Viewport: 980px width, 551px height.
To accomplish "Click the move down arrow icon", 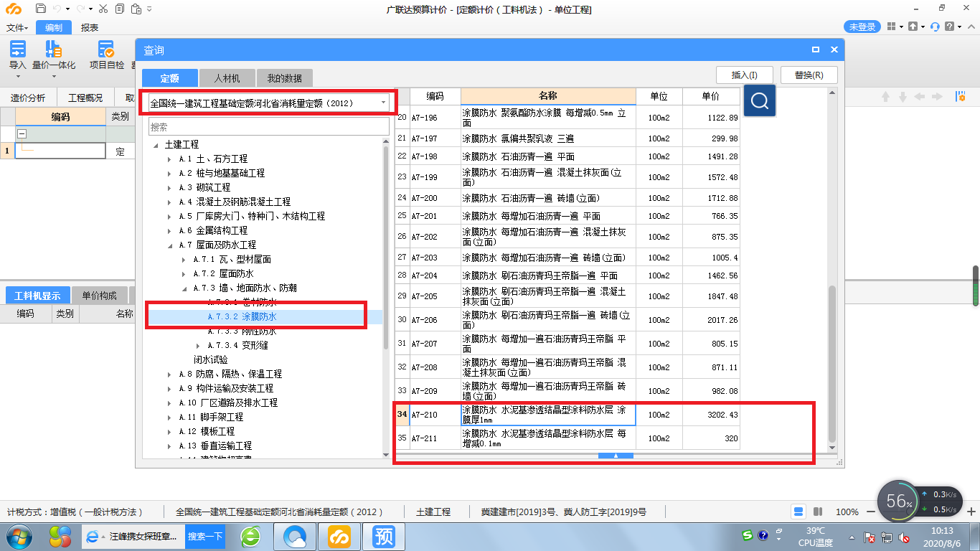I will pyautogui.click(x=903, y=97).
